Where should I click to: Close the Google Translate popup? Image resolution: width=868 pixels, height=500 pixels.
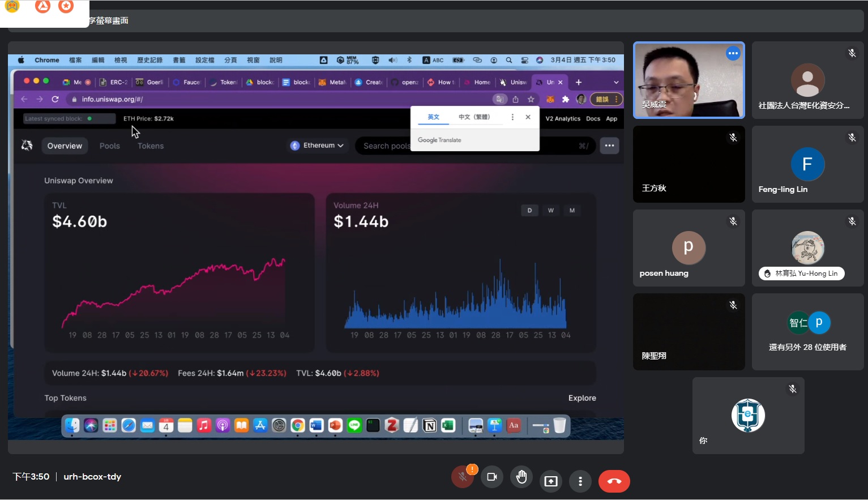point(528,117)
